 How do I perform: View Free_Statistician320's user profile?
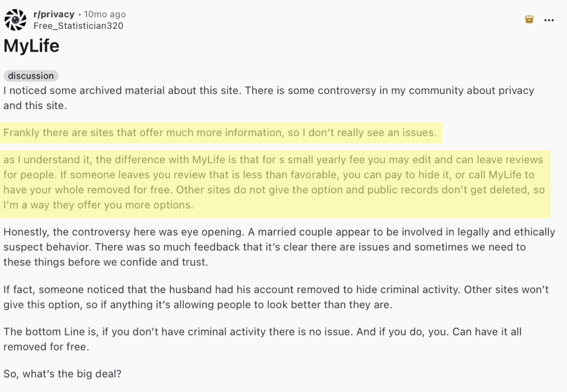point(78,26)
